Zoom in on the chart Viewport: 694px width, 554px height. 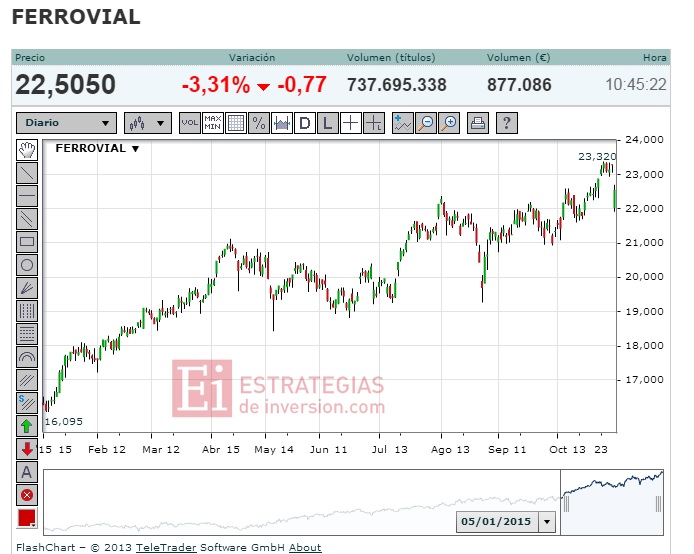[x=449, y=123]
